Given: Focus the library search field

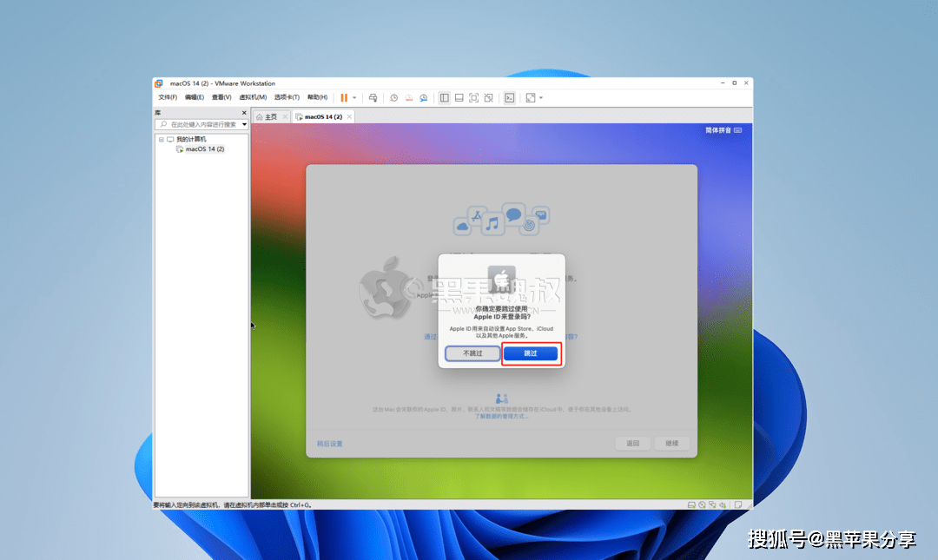Looking at the screenshot, I should pyautogui.click(x=201, y=124).
